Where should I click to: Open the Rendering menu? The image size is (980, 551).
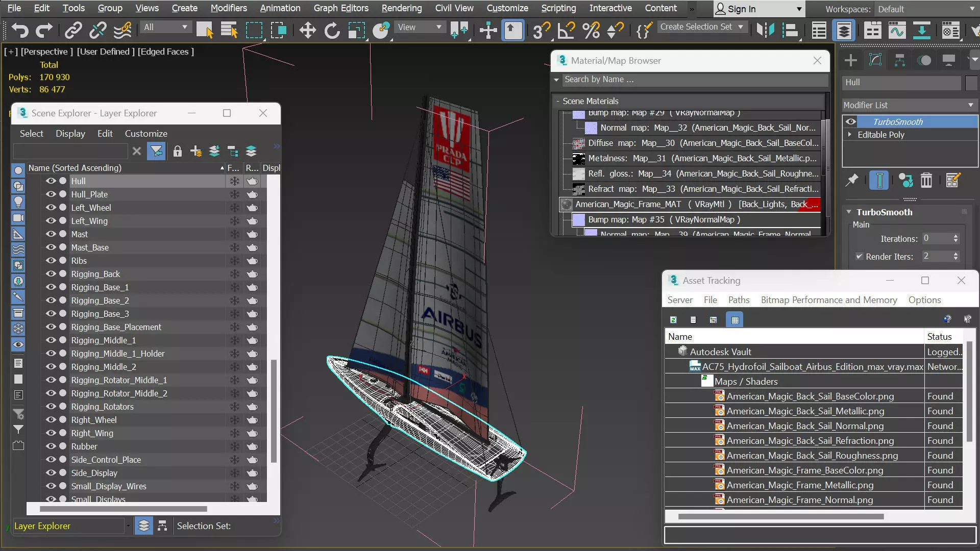[402, 8]
